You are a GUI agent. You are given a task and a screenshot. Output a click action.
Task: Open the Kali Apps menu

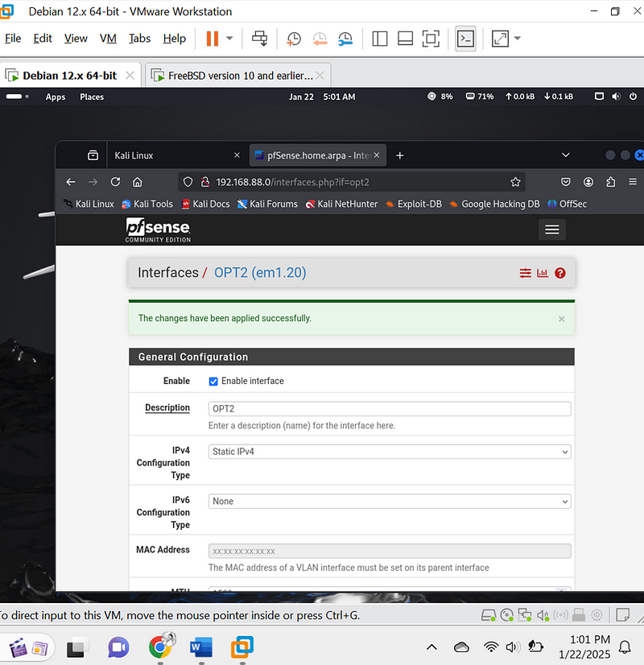pos(56,97)
